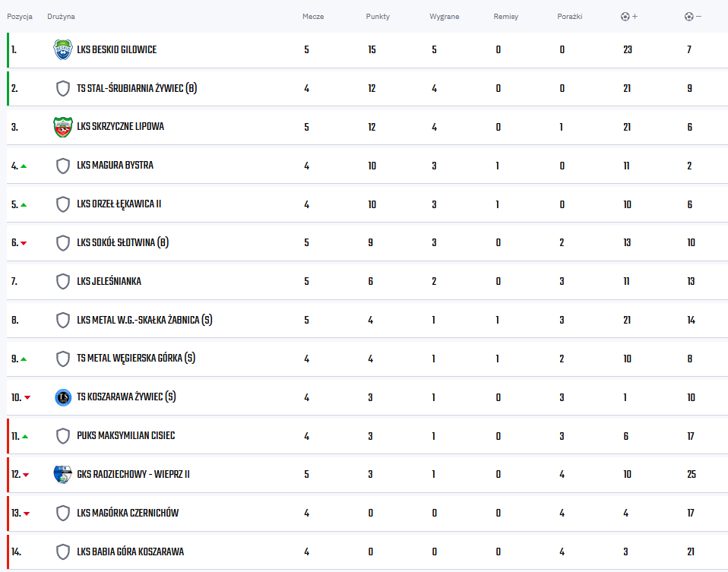Click the shield icon beside LKS Magura Bystra

tap(62, 166)
